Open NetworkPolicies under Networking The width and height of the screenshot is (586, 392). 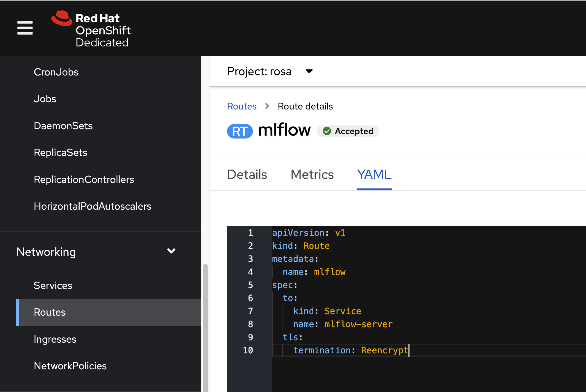[70, 366]
